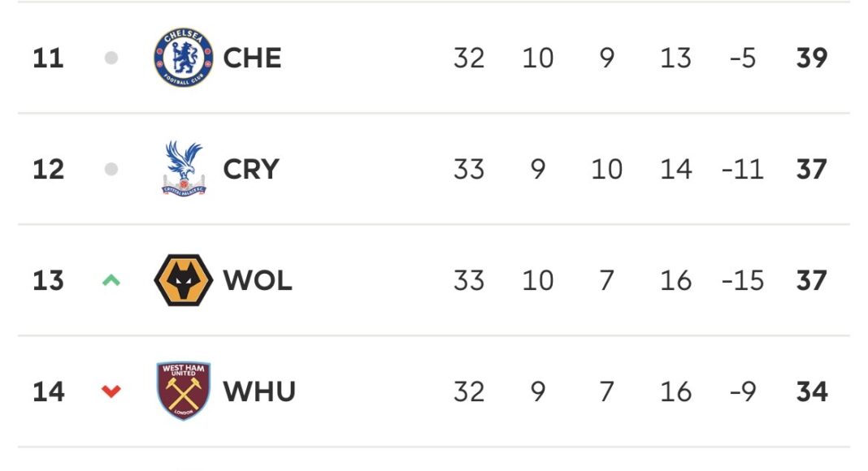Open the CHE team name

pos(252,58)
